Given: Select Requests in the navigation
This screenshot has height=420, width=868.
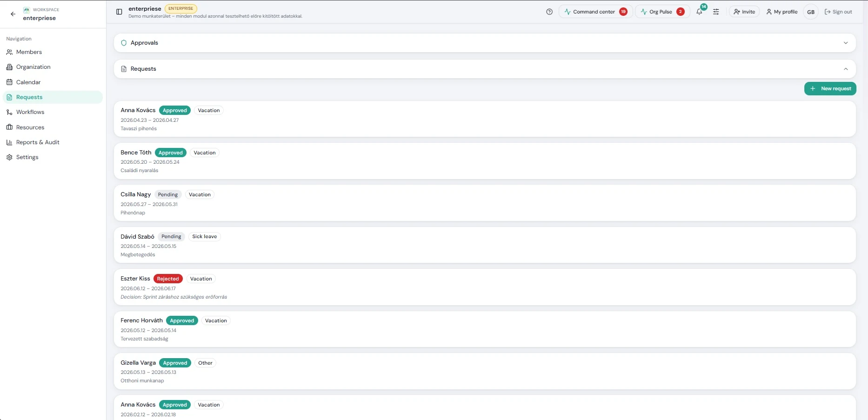Looking at the screenshot, I should click(x=53, y=97).
